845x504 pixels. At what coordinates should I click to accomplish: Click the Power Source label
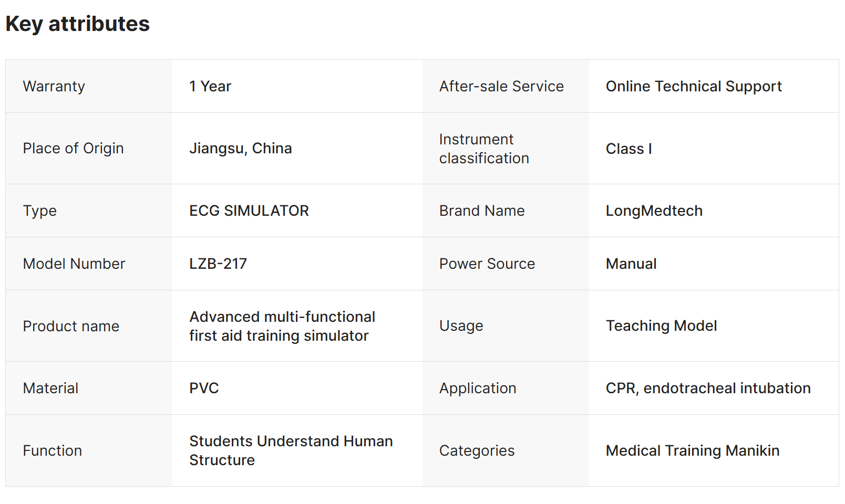click(x=487, y=264)
